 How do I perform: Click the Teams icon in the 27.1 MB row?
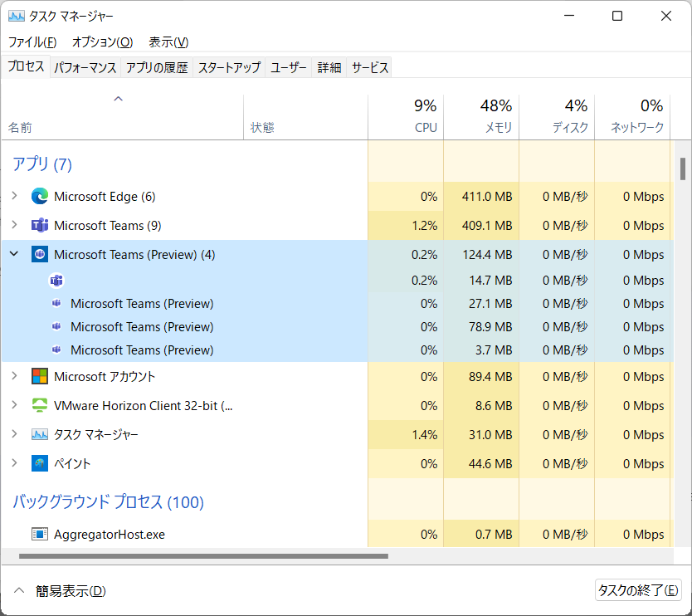56,303
